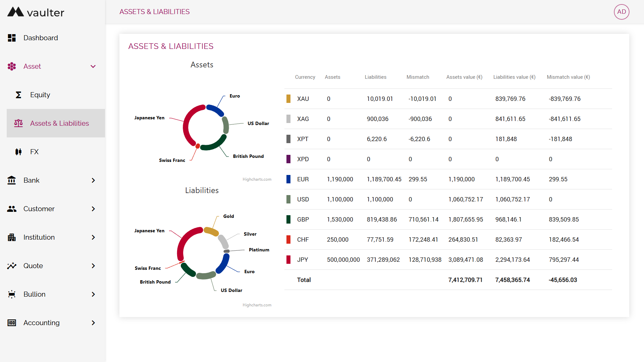Open the FX menu item
The image size is (644, 362).
coord(56,152)
